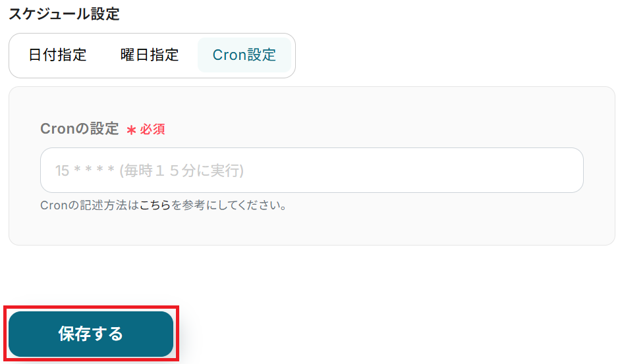Activate the highlighted Cron設定 option
The height and width of the screenshot is (364, 620).
(x=244, y=55)
